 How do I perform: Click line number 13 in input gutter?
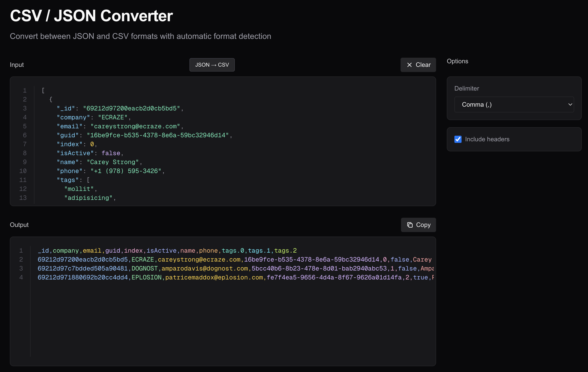[x=23, y=198]
